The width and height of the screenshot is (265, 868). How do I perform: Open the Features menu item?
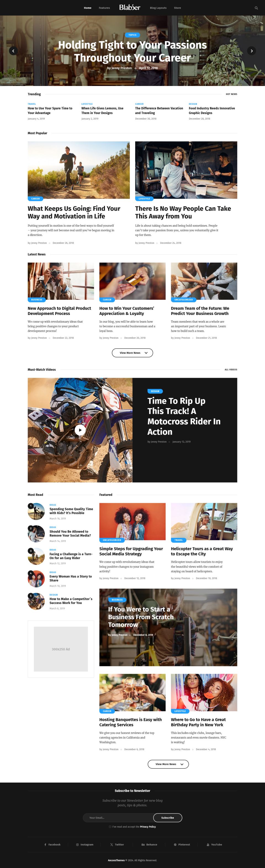[104, 8]
